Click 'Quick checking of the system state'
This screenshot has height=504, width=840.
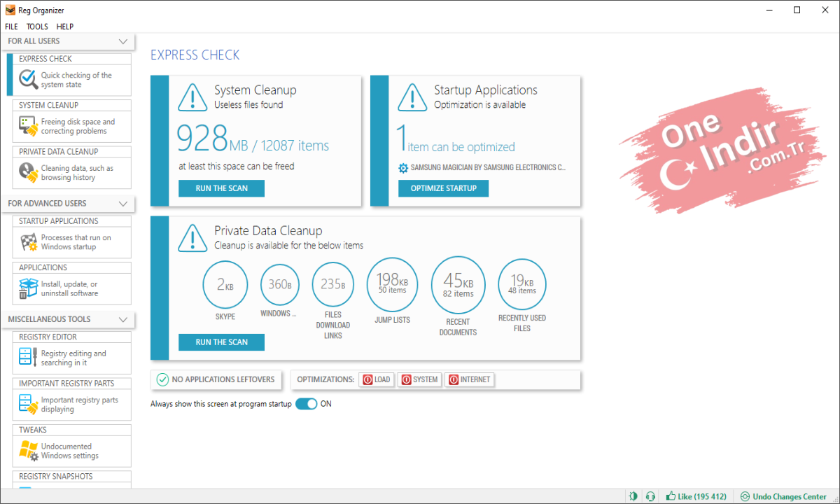pos(76,79)
